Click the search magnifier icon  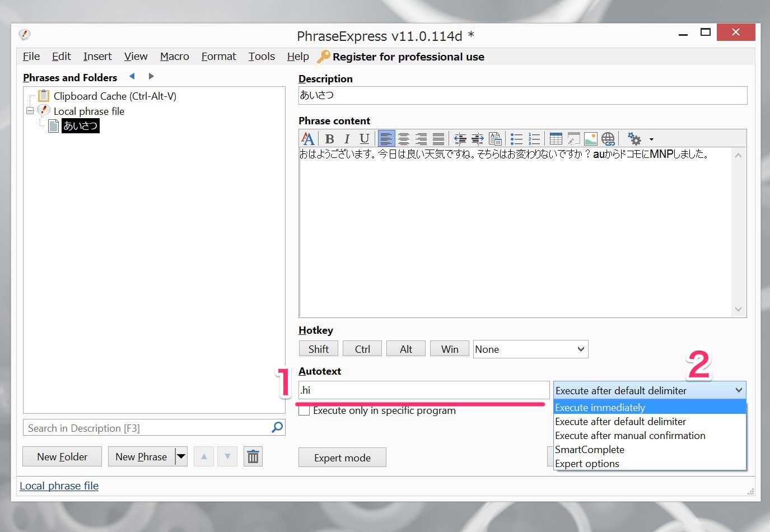click(x=277, y=428)
